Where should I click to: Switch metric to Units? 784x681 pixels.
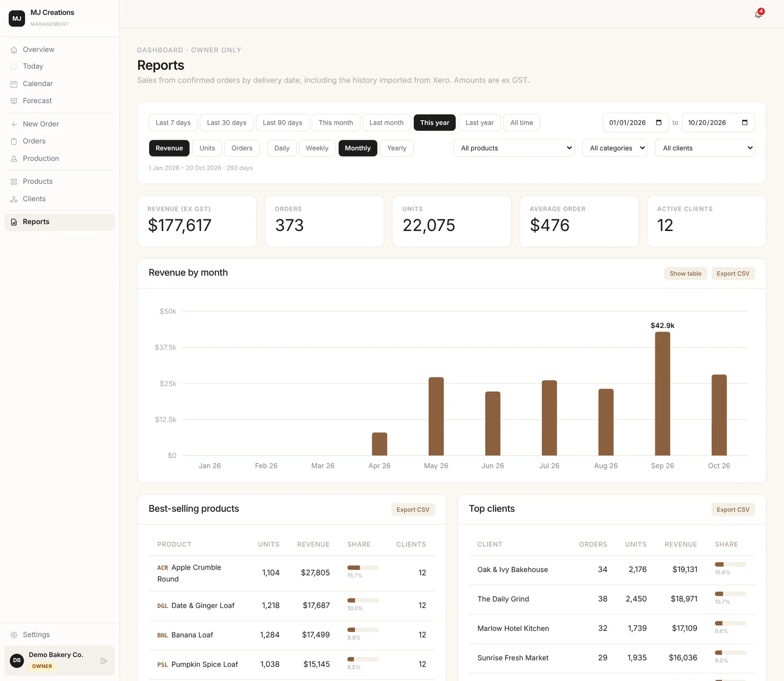coord(207,148)
